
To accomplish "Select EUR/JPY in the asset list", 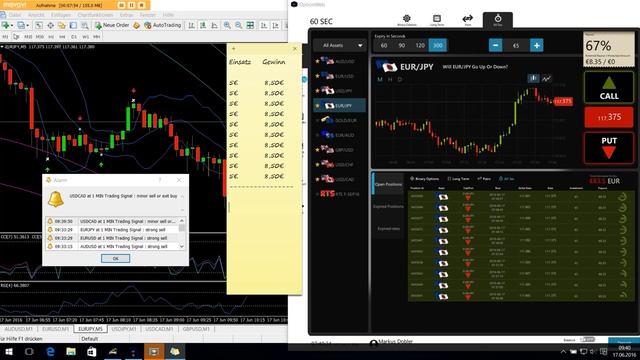I will (x=340, y=106).
